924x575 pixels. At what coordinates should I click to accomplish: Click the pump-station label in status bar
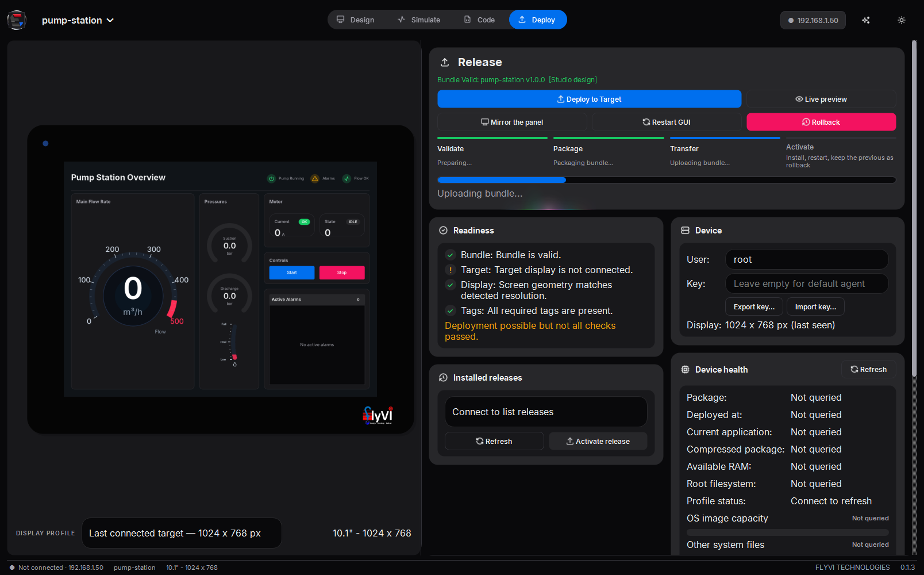[134, 568]
